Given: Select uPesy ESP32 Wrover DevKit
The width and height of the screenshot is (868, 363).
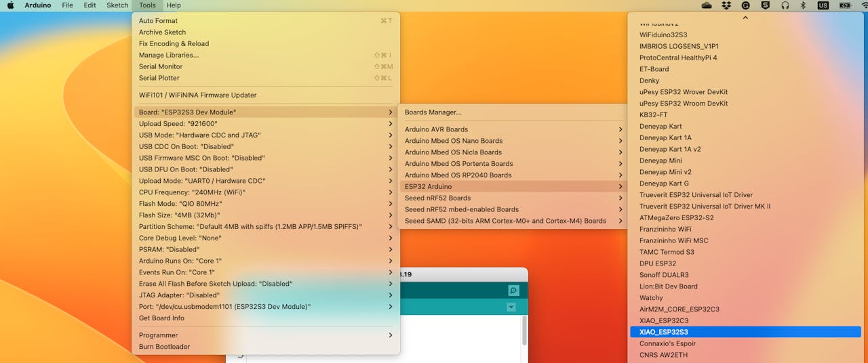Looking at the screenshot, I should tap(745, 92).
